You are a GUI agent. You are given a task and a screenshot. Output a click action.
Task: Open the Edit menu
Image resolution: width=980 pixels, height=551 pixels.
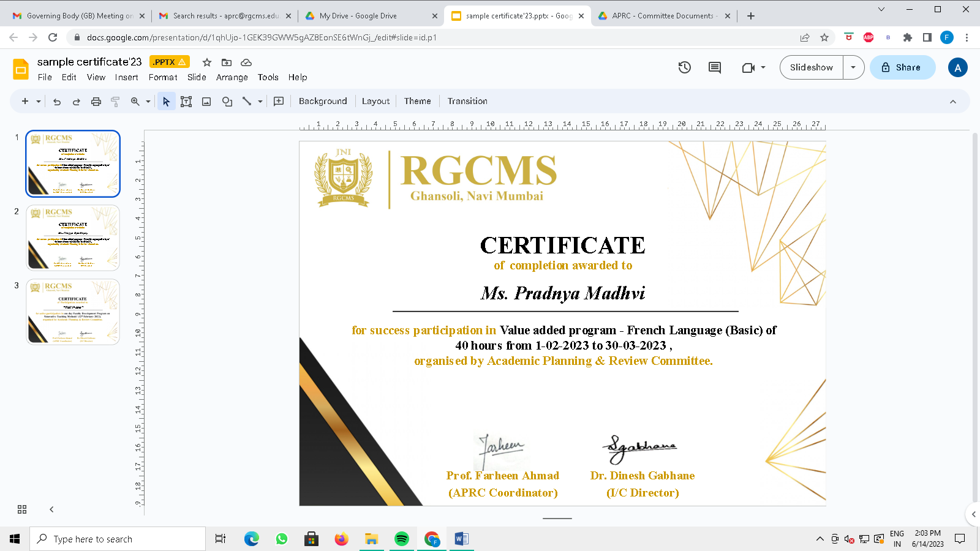pyautogui.click(x=69, y=77)
